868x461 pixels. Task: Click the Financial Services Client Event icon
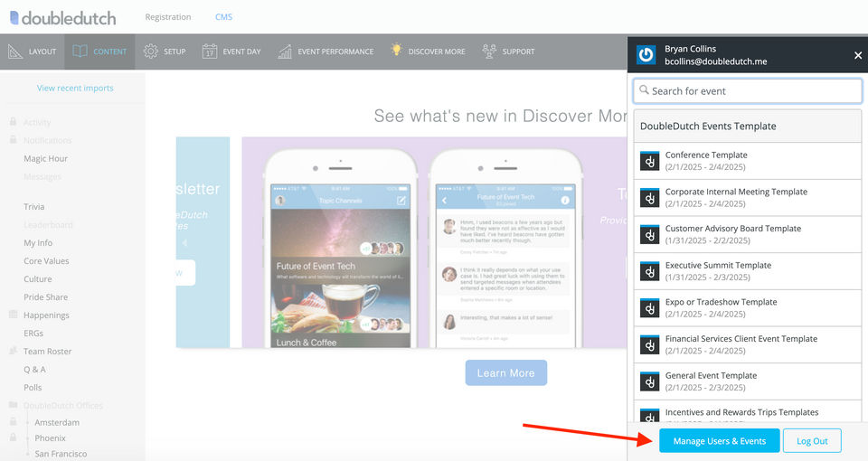coord(650,344)
